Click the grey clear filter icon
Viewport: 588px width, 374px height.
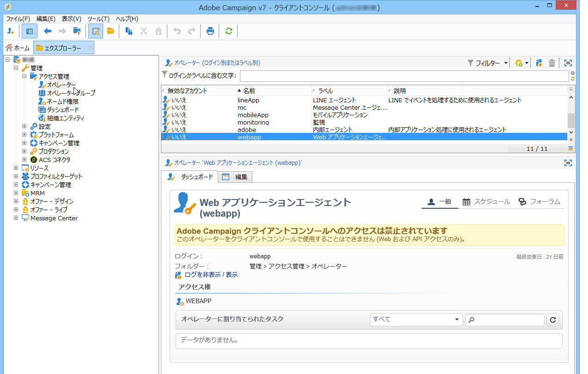click(572, 73)
